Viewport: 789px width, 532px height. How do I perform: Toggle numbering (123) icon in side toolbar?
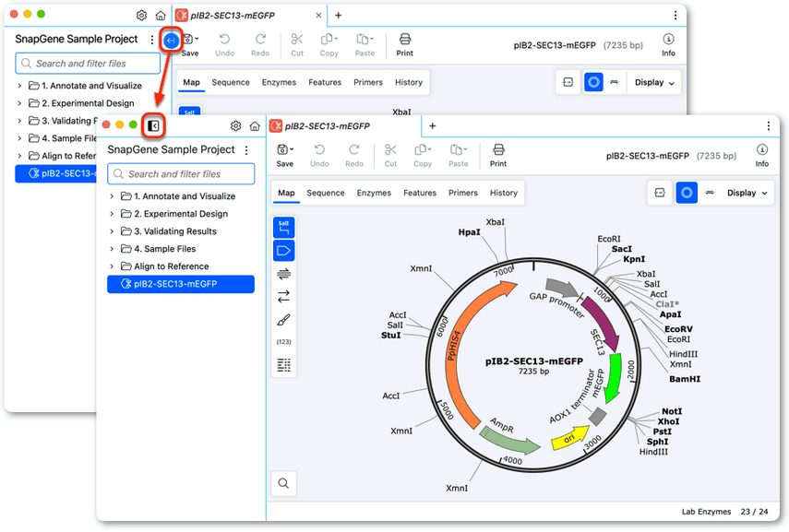[284, 342]
